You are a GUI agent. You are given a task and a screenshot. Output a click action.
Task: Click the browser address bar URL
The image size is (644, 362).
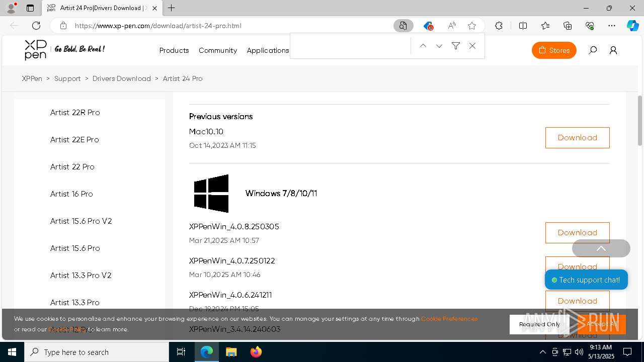[158, 26]
